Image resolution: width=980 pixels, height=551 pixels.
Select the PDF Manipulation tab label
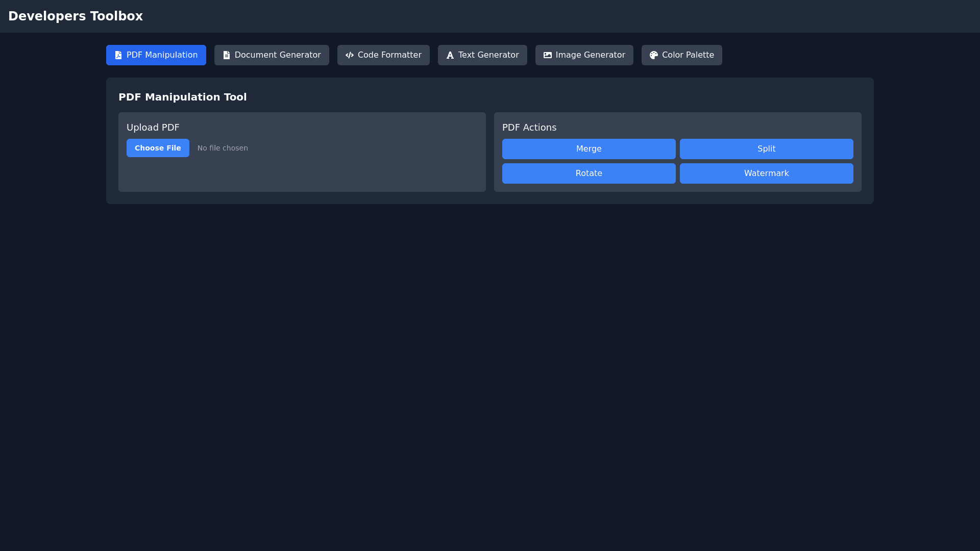pos(162,55)
